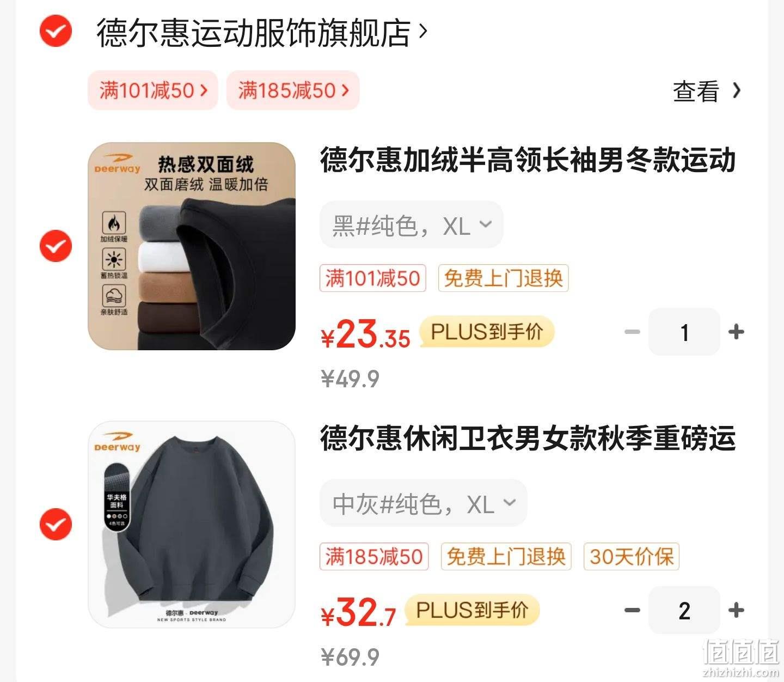Expand the 满101减50 coupon at top
This screenshot has height=682, width=784.
(153, 90)
